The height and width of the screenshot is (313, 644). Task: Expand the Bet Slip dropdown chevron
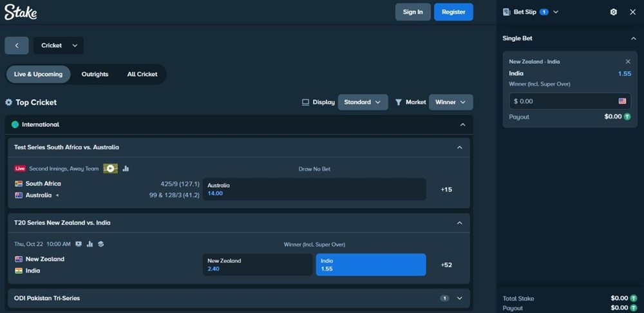[x=556, y=12]
